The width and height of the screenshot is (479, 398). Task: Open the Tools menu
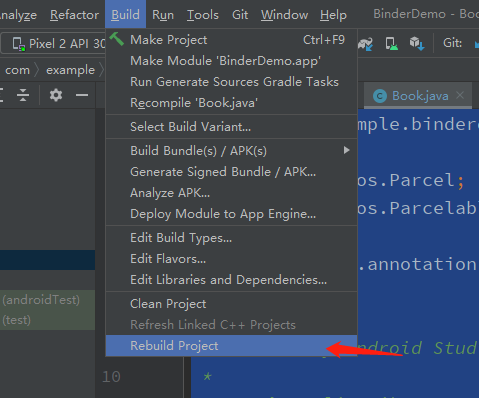(x=203, y=15)
